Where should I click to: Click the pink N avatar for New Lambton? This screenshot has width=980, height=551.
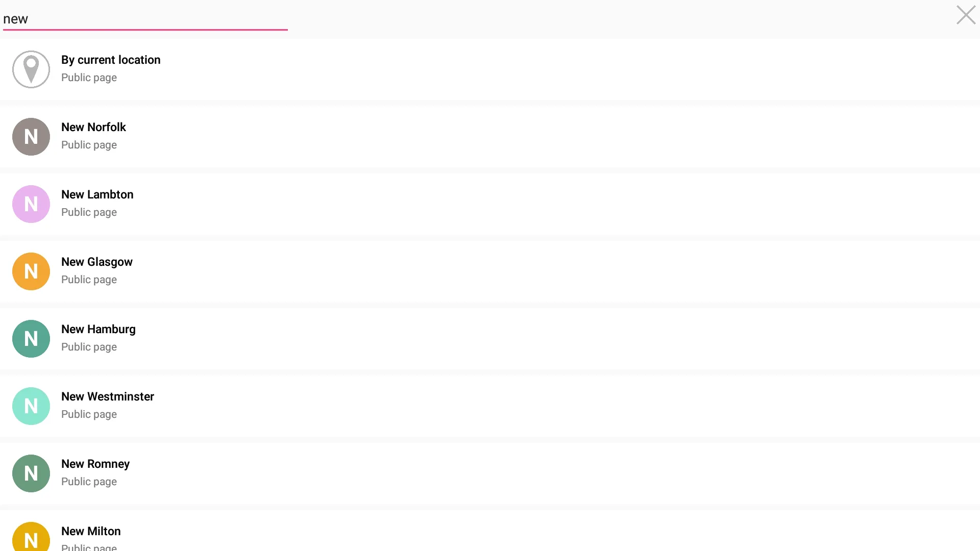(31, 204)
